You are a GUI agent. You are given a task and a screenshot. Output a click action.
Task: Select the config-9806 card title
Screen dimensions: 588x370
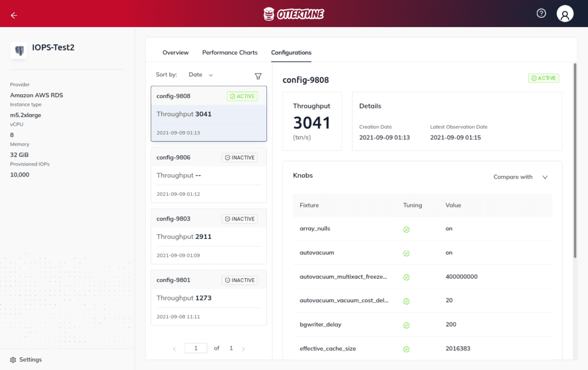tap(173, 157)
